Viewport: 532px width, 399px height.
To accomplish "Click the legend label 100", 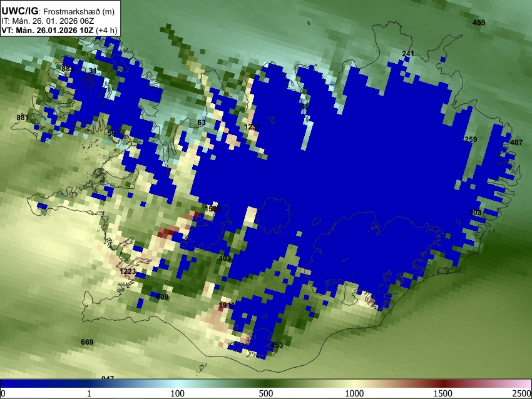I will (178, 393).
